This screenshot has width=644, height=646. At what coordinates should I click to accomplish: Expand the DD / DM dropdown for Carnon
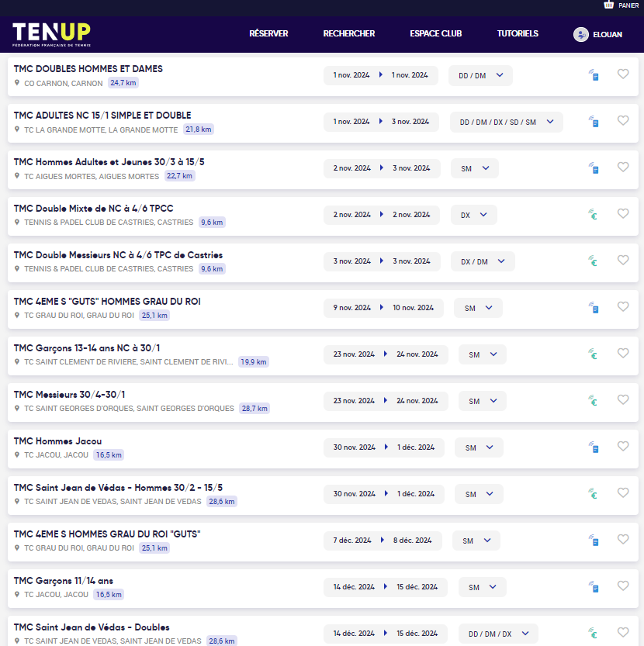tap(480, 75)
